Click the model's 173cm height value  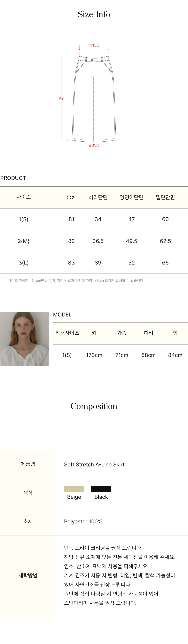94,355
